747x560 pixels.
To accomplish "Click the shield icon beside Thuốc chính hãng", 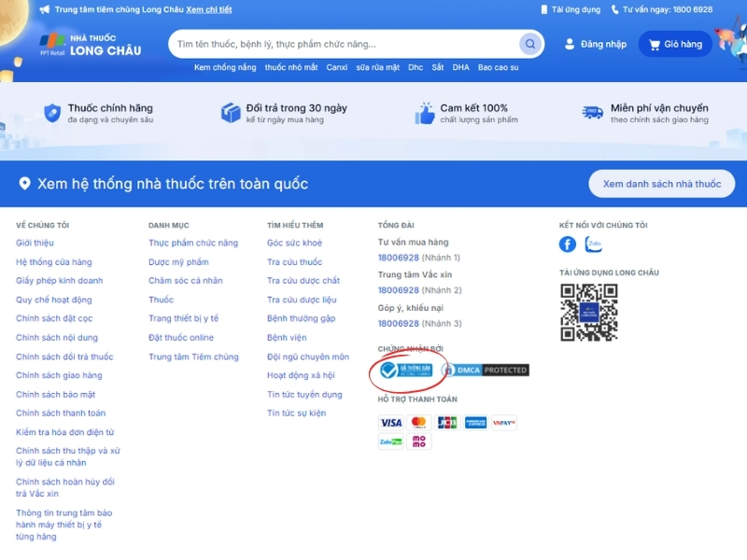I will pyautogui.click(x=52, y=113).
